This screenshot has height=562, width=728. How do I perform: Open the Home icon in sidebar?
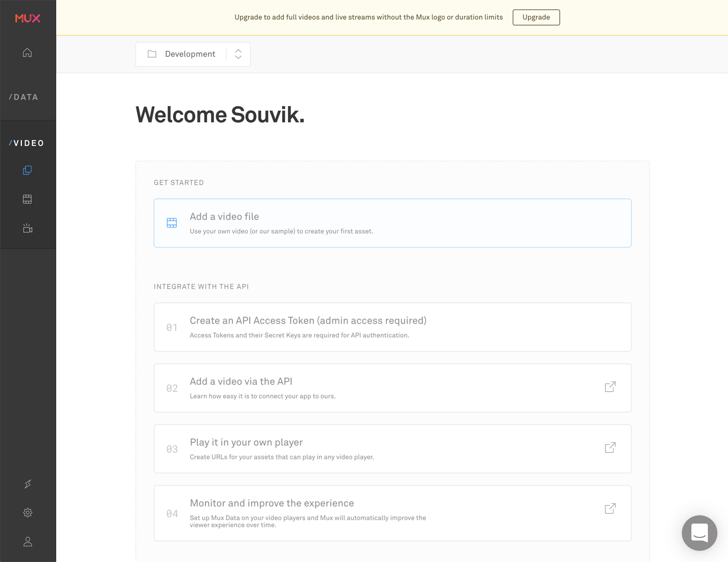pos(28,53)
